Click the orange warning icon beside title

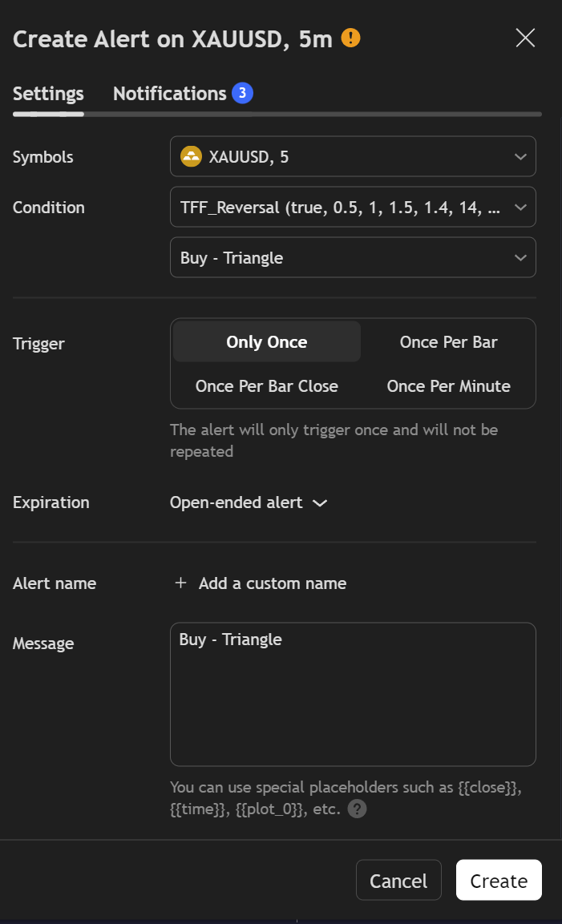pos(350,38)
